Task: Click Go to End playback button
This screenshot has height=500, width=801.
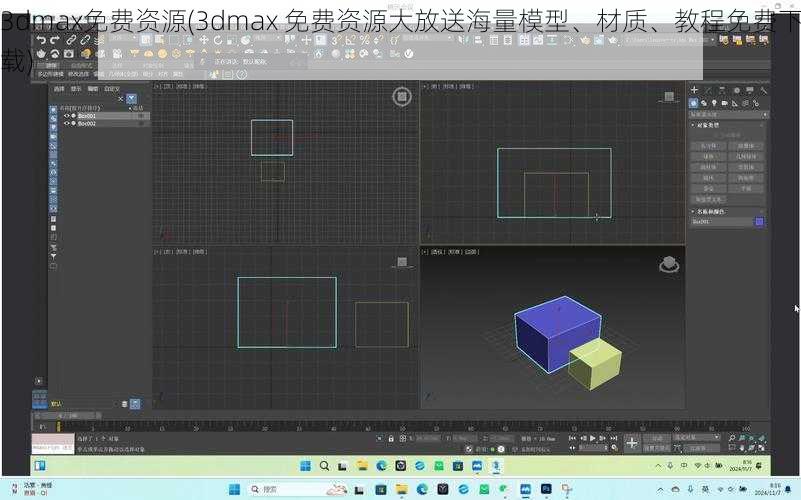Action: click(x=614, y=438)
